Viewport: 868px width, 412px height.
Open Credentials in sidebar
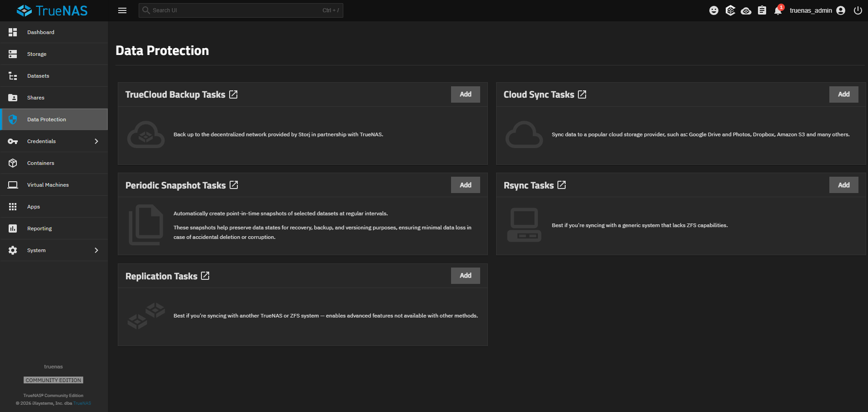54,141
